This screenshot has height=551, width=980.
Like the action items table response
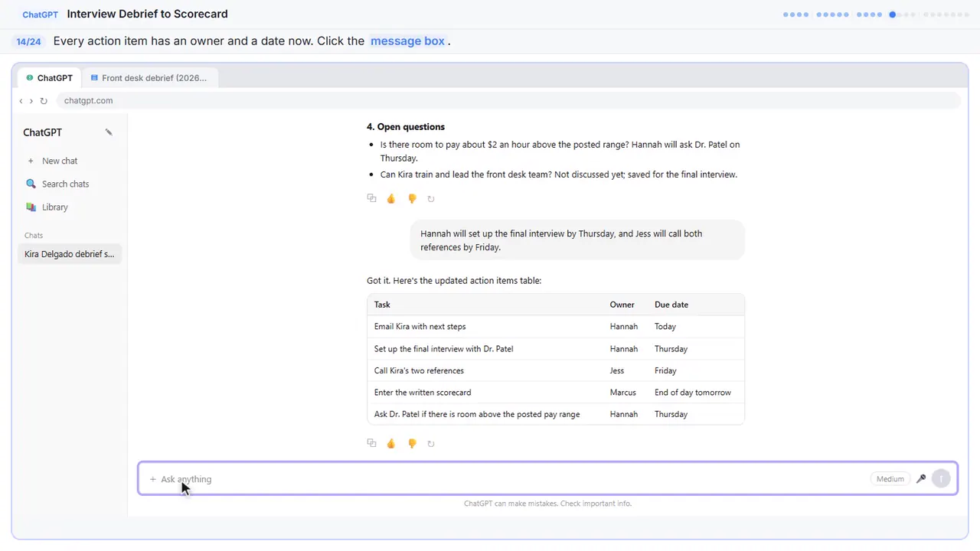pos(391,443)
